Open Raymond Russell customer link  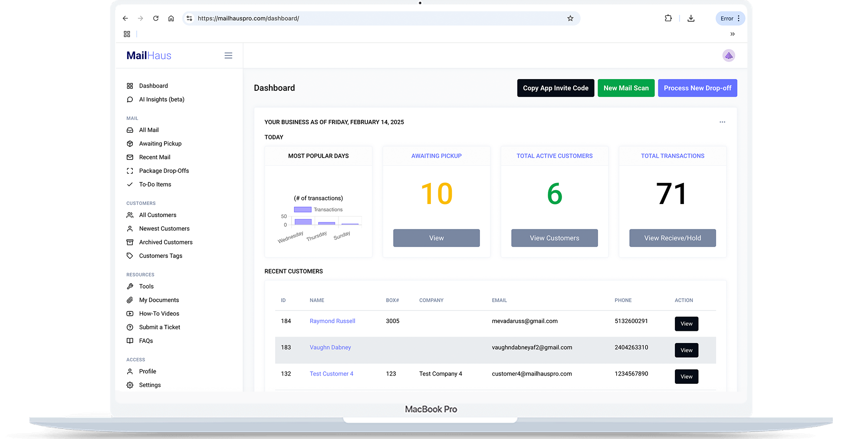click(332, 321)
